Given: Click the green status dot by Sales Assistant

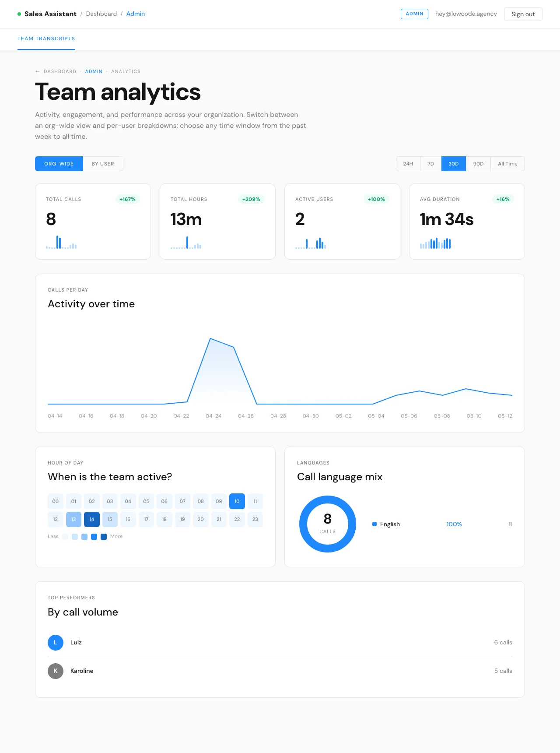Looking at the screenshot, I should pyautogui.click(x=19, y=14).
